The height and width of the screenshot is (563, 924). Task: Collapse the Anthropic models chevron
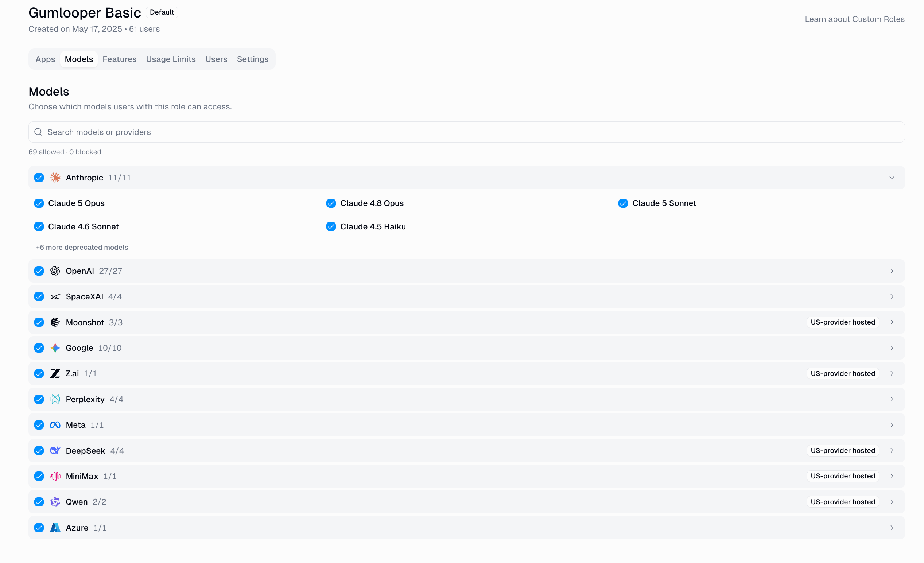point(892,178)
